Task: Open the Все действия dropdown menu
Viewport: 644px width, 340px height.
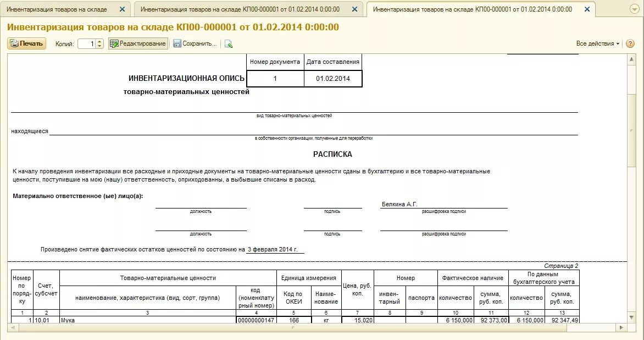Action: (598, 43)
